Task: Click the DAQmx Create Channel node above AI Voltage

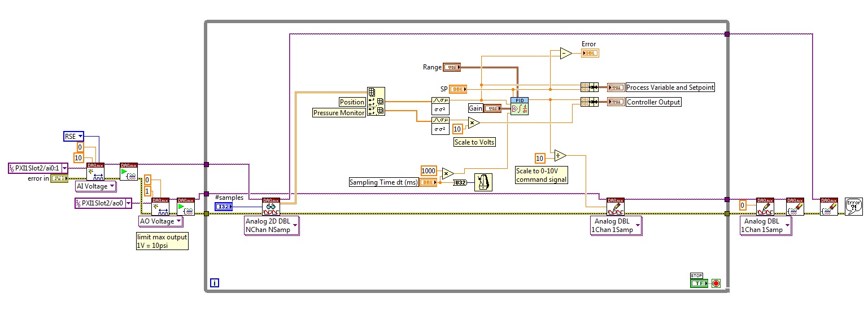Action: (x=95, y=172)
